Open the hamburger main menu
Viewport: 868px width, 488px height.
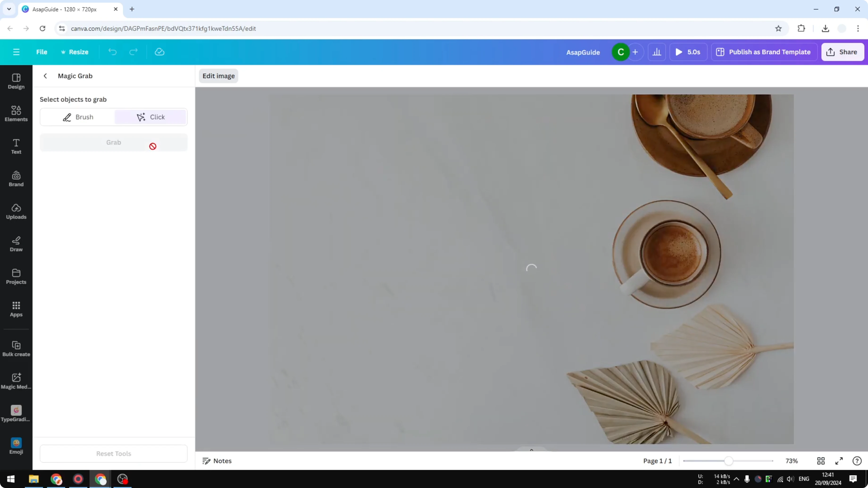16,52
